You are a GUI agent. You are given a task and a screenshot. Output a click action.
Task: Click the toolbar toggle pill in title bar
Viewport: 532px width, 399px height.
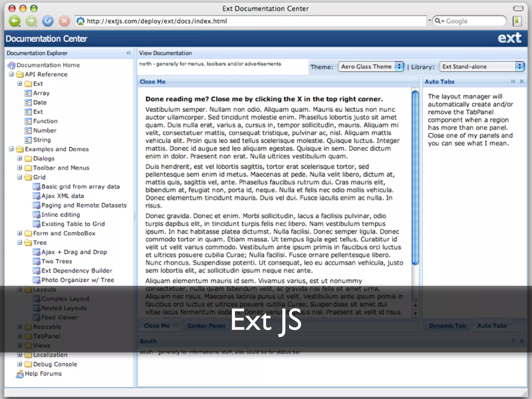(x=518, y=8)
